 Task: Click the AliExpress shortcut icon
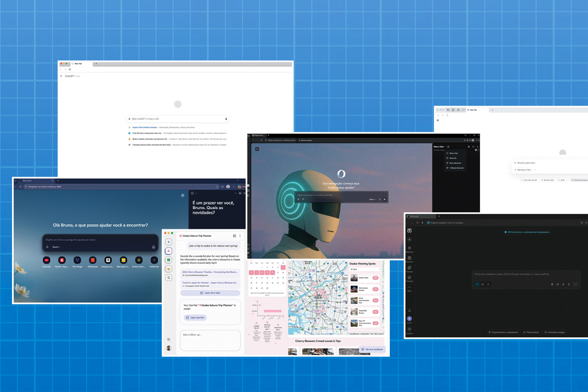click(x=92, y=260)
